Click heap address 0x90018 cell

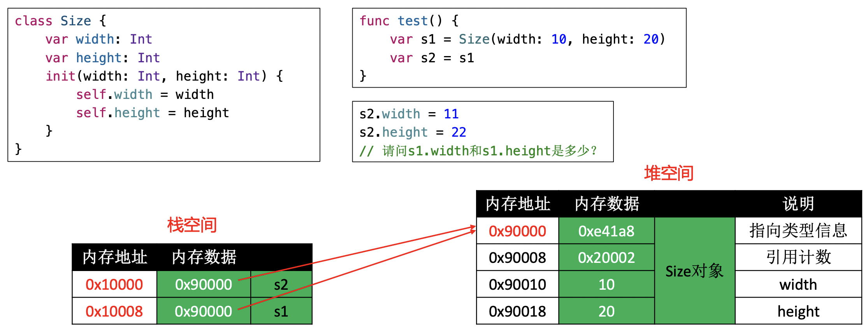pos(517,311)
